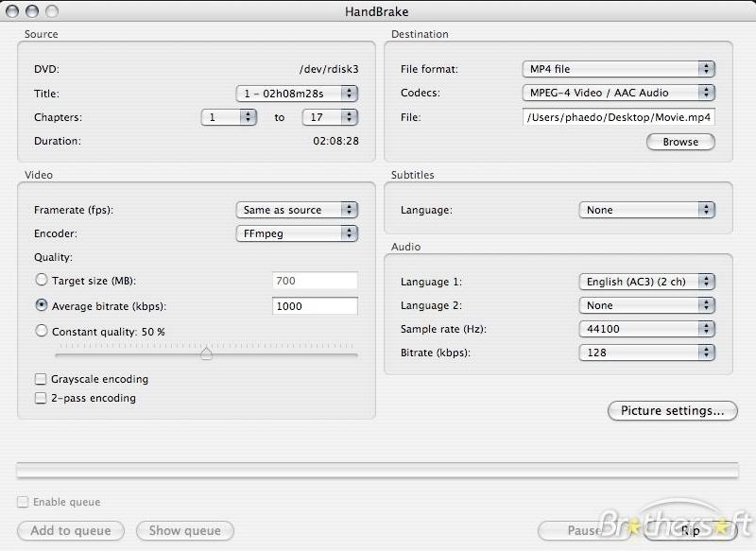Open the Subtitles Language dropdown
The height and width of the screenshot is (551, 756).
click(646, 210)
